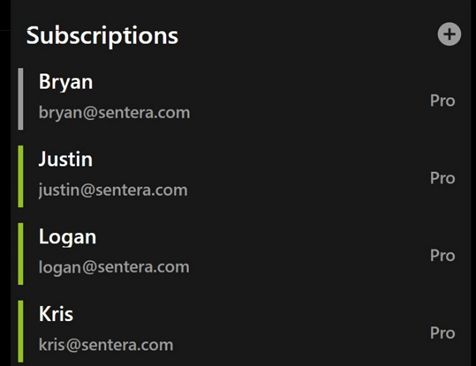Open Logan's subscription entry
This screenshot has width=476, height=366.
[x=240, y=254]
